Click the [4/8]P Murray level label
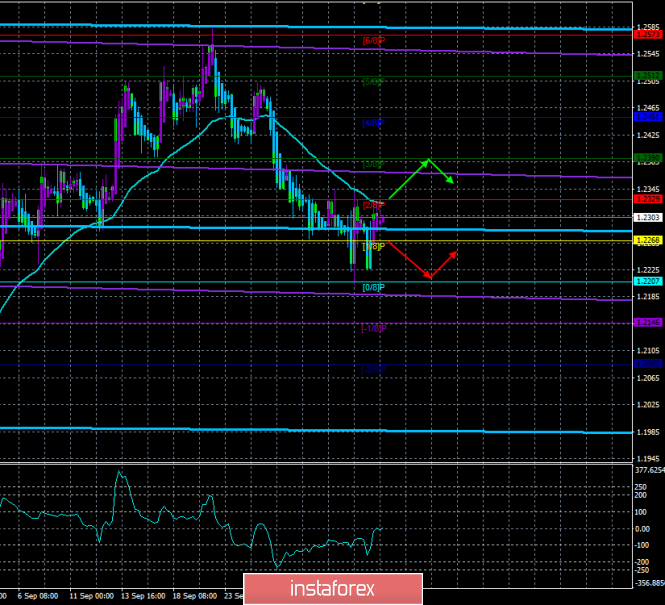665x605 pixels. click(373, 123)
